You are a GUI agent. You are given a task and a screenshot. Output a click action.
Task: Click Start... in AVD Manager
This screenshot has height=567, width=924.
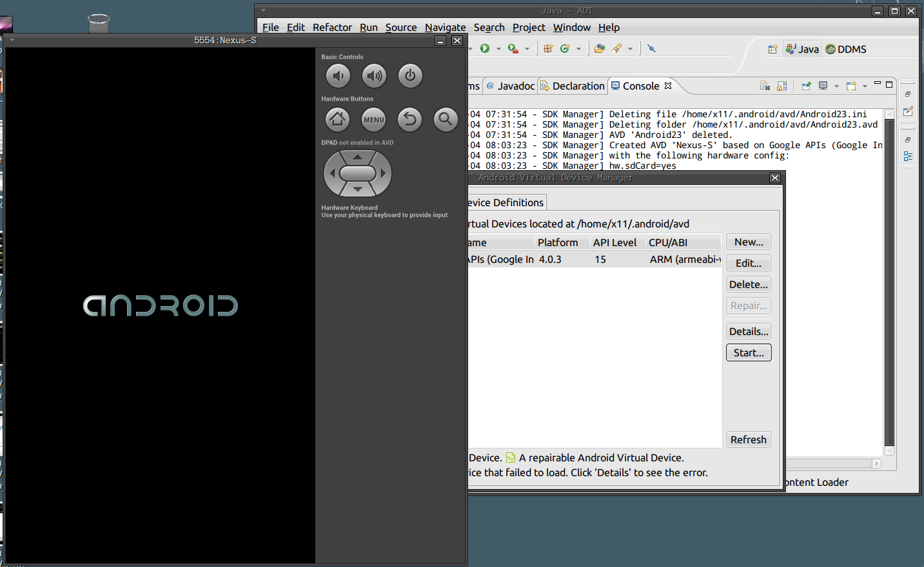749,352
